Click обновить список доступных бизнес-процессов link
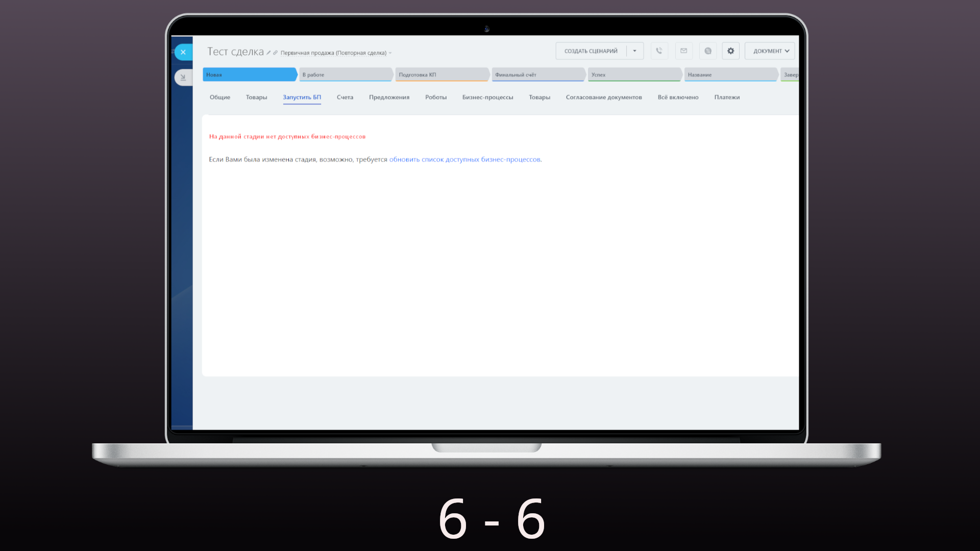Image resolution: width=980 pixels, height=551 pixels. 464,160
